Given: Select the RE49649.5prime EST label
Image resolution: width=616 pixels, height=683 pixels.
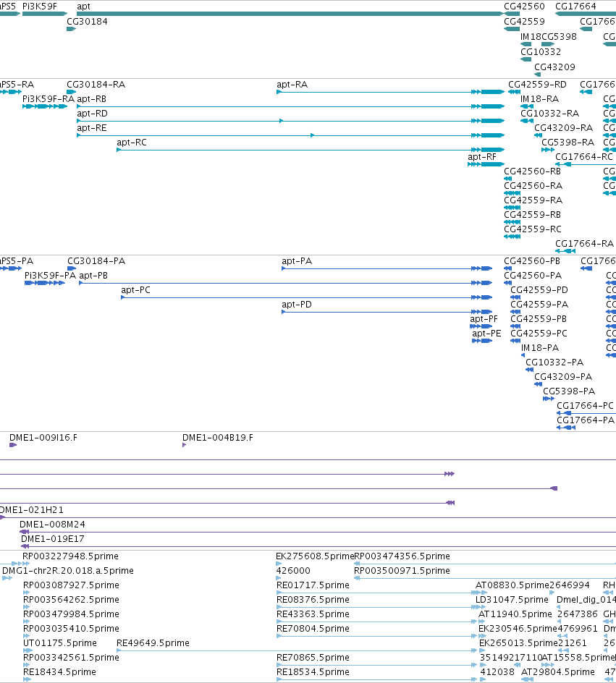Looking at the screenshot, I should click(153, 643).
